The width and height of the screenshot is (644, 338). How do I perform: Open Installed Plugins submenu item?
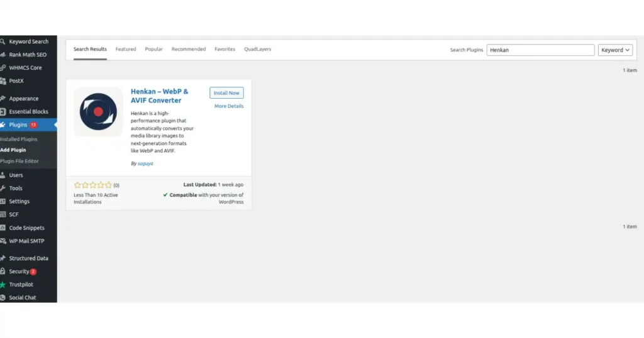pos(18,139)
